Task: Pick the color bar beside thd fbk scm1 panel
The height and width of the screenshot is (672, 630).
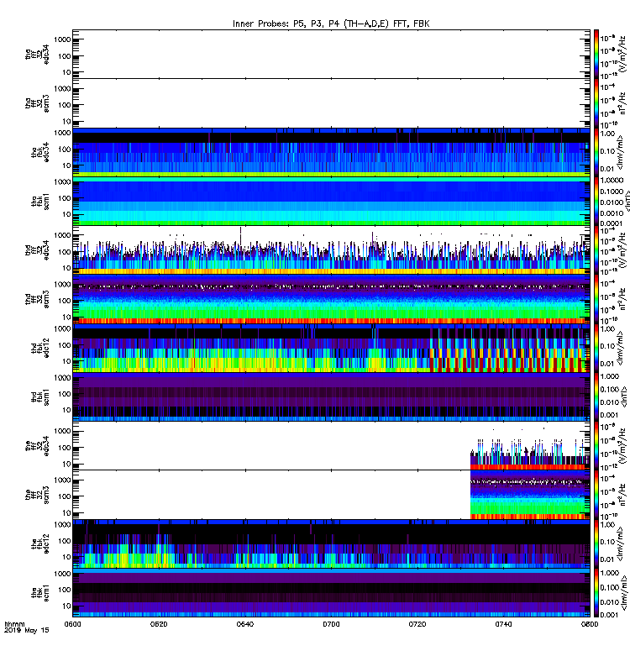Action: pos(596,396)
